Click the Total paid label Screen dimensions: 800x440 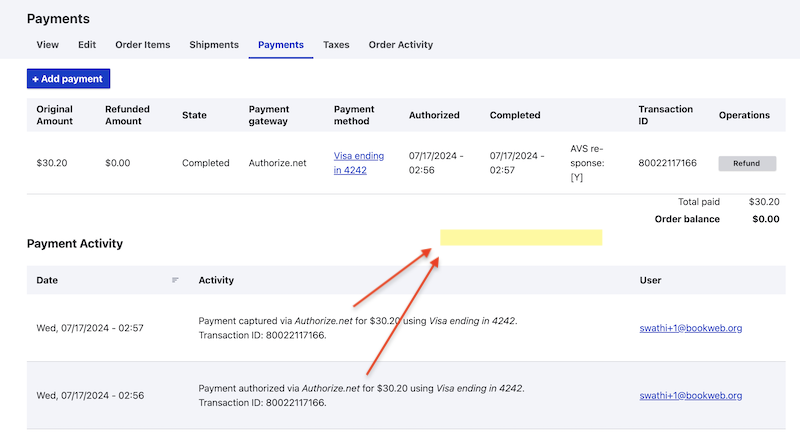pyautogui.click(x=698, y=202)
